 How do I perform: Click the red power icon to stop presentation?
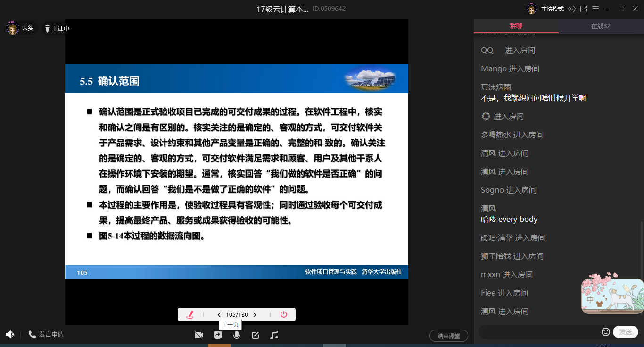(283, 315)
